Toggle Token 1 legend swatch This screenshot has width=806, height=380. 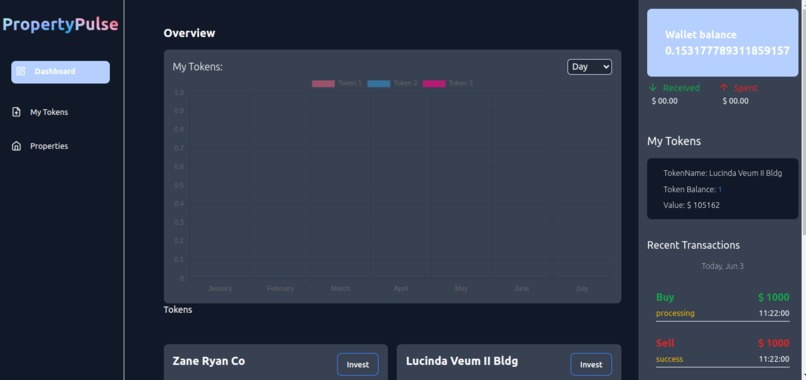click(x=323, y=83)
